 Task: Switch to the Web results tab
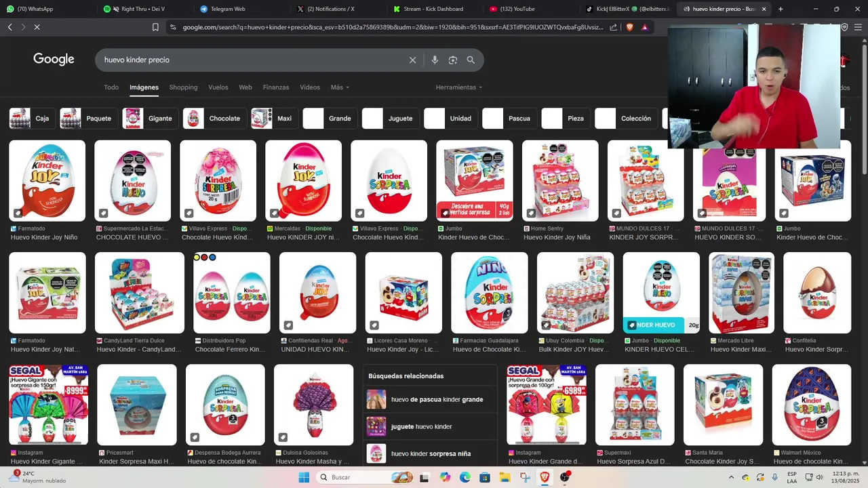click(x=245, y=87)
